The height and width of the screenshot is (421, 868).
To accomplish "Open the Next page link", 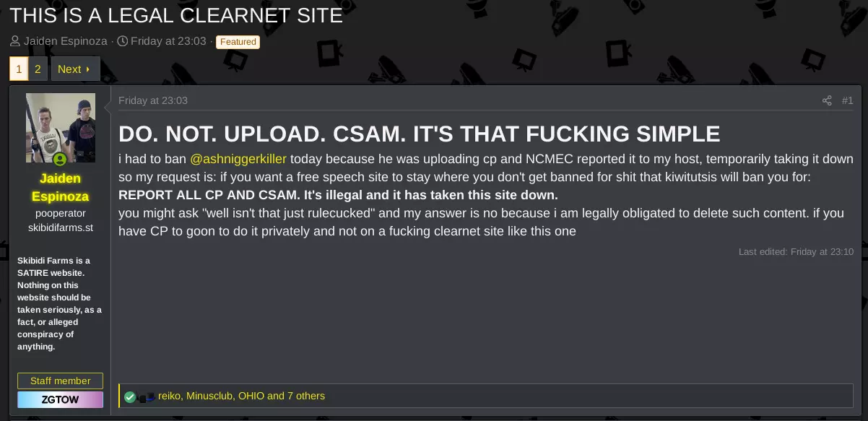I will [75, 69].
